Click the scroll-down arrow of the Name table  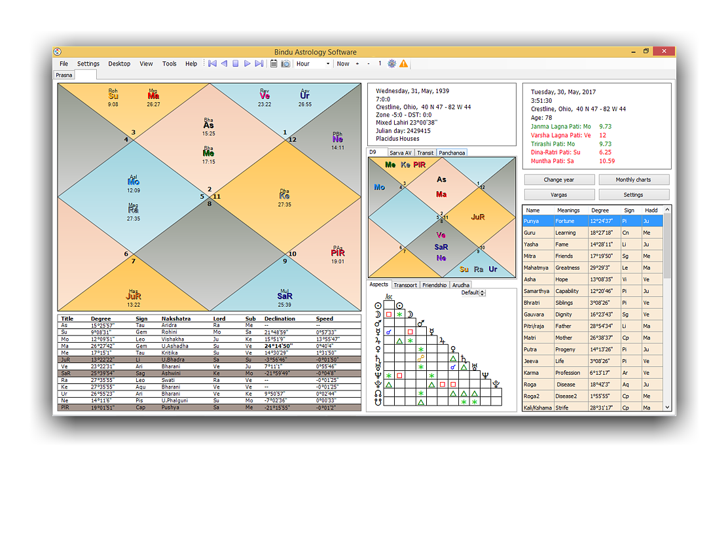click(667, 408)
